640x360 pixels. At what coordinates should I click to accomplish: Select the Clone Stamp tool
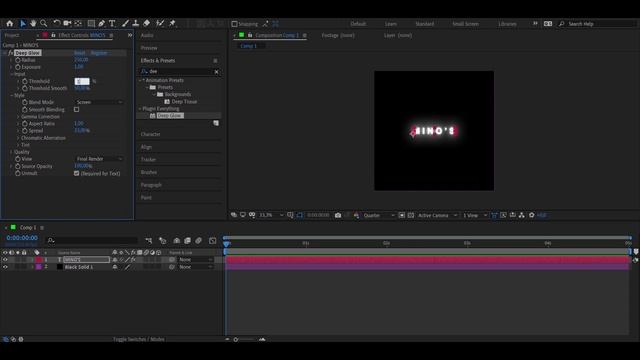click(136, 24)
